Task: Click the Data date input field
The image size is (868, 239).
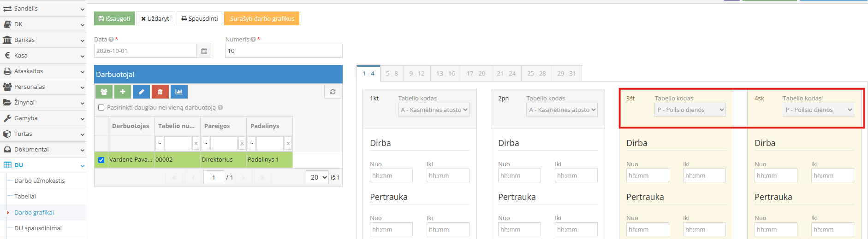Action: (x=145, y=51)
